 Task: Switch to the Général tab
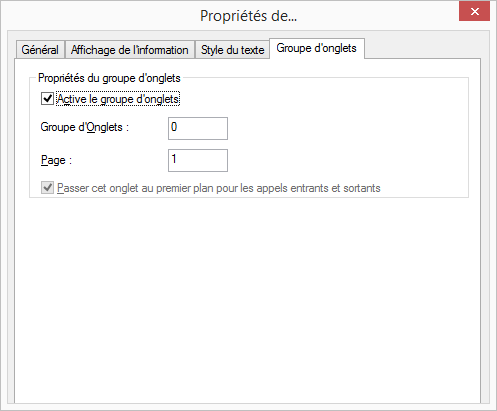coord(40,50)
